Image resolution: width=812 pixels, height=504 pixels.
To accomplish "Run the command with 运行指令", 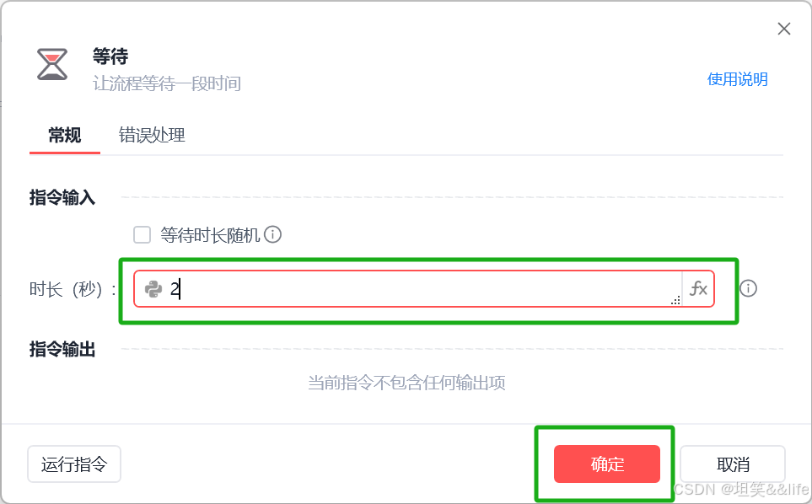I will [x=74, y=464].
